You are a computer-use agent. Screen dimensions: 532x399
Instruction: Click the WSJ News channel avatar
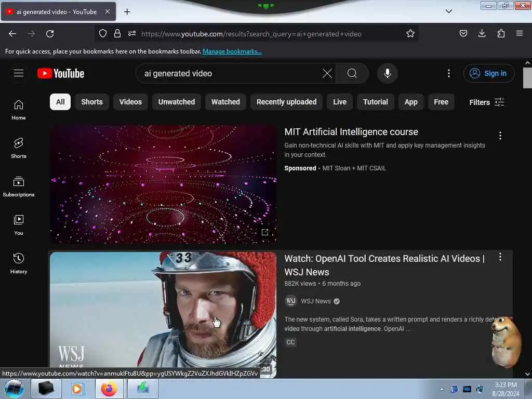291,301
